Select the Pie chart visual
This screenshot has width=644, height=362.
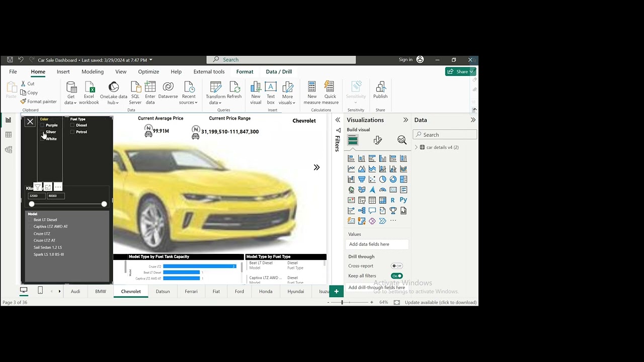382,179
